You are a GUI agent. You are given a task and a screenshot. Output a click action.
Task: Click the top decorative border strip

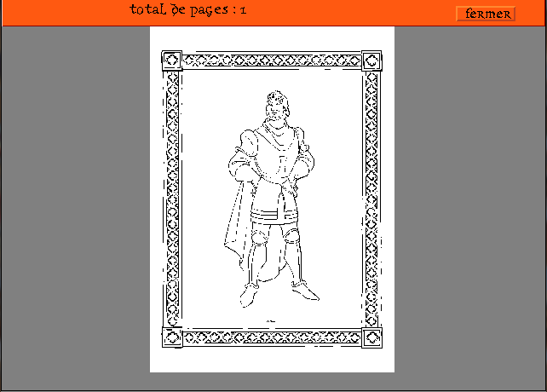tap(272, 60)
